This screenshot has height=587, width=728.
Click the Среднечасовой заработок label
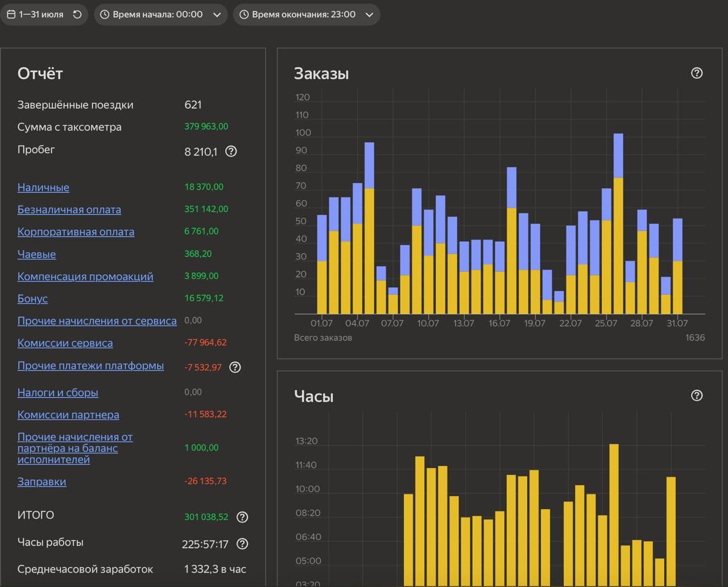(85, 569)
